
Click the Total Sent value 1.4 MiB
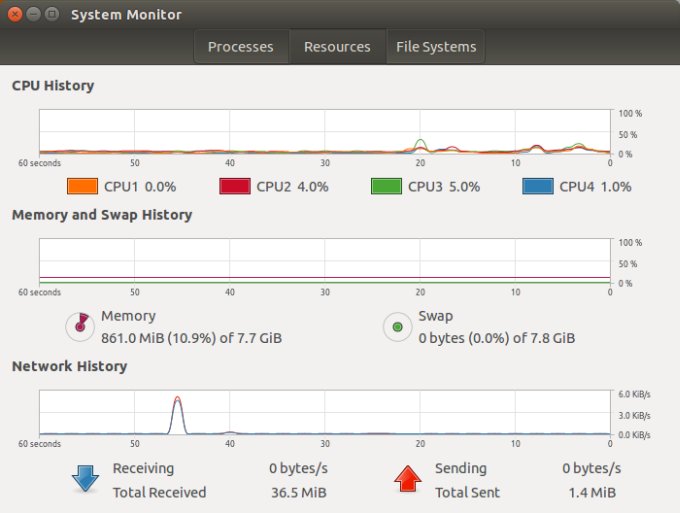click(x=592, y=493)
